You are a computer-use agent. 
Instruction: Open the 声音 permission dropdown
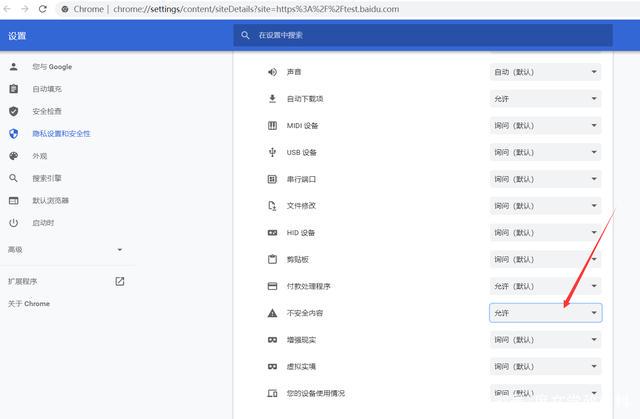click(x=545, y=72)
